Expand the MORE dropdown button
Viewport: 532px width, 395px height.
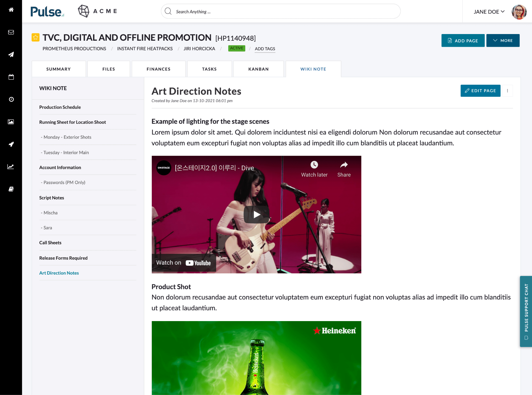(x=503, y=40)
